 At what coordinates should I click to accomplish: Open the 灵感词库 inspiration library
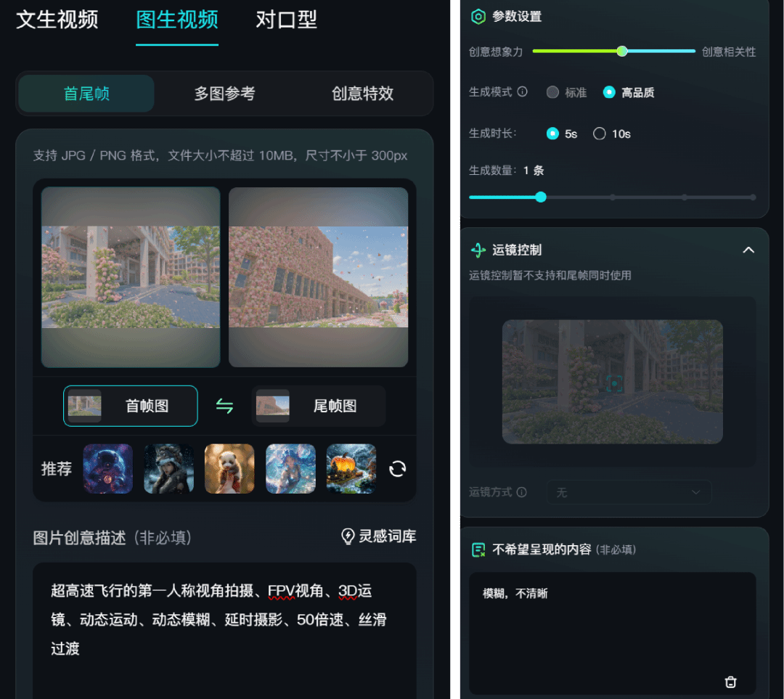point(378,536)
